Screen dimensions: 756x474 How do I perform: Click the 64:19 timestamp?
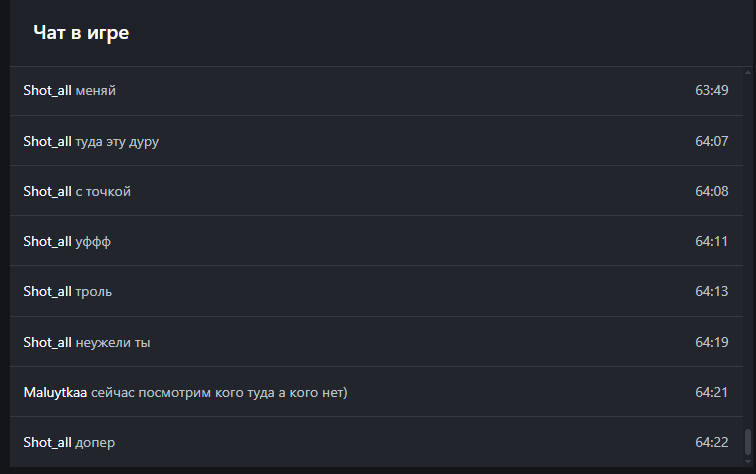711,342
